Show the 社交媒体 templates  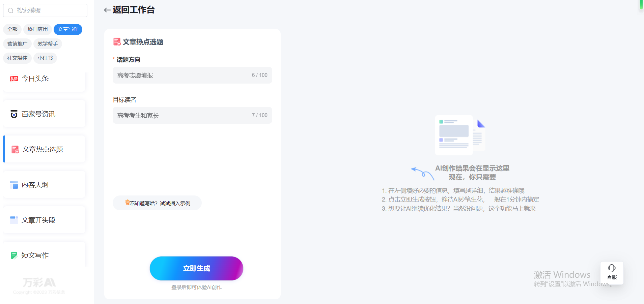18,58
